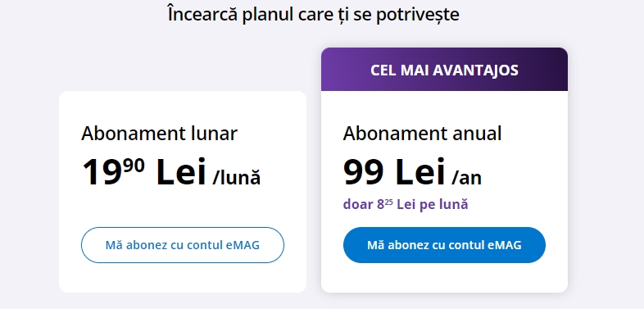The image size is (644, 309).
Task: Select the "Abonament anual" title
Action: point(422,134)
